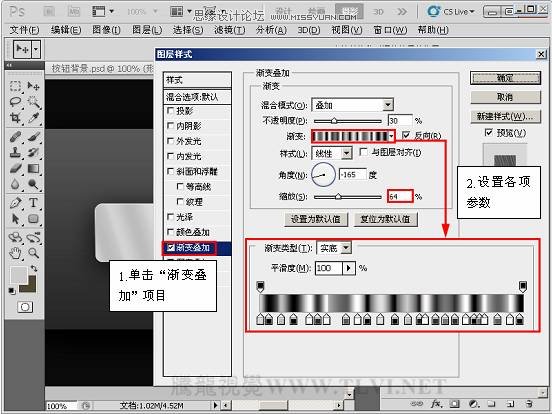Click the foreground color swatch
The height and width of the screenshot is (414, 552).
(18, 276)
